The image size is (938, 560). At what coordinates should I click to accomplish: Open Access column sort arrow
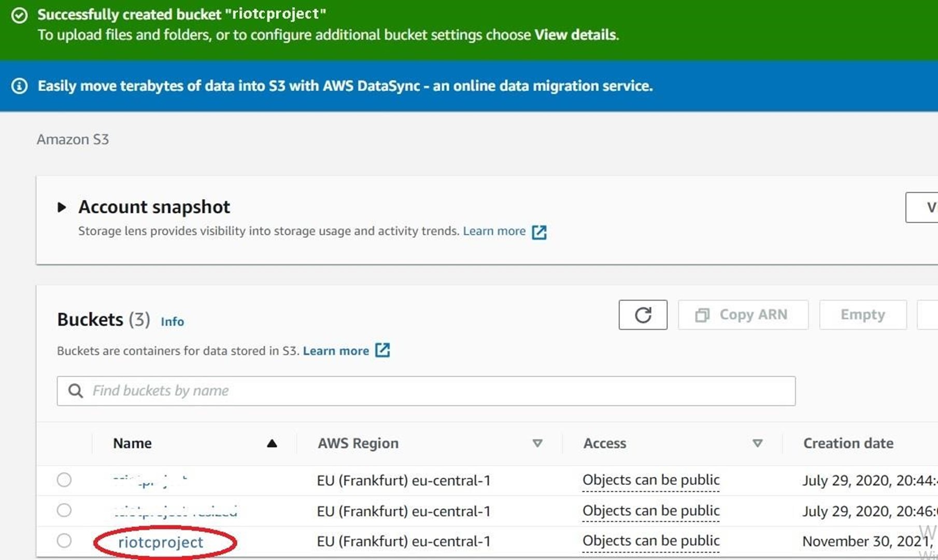pyautogui.click(x=757, y=443)
